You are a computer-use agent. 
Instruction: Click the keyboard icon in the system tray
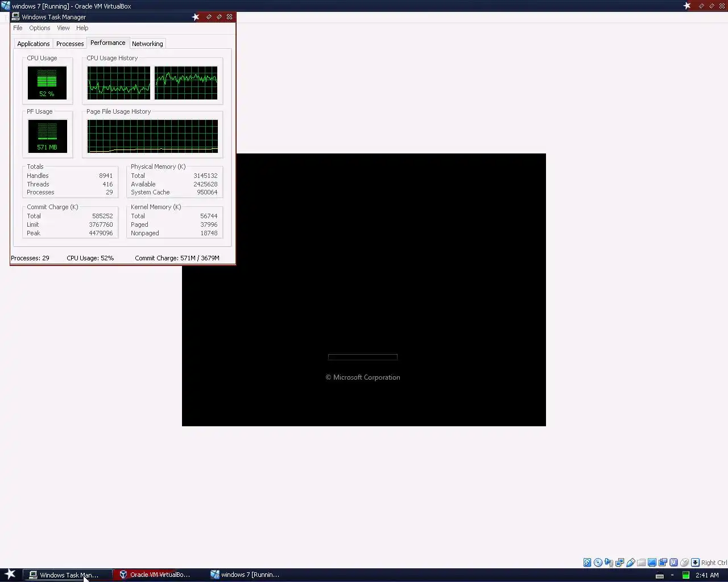point(660,575)
